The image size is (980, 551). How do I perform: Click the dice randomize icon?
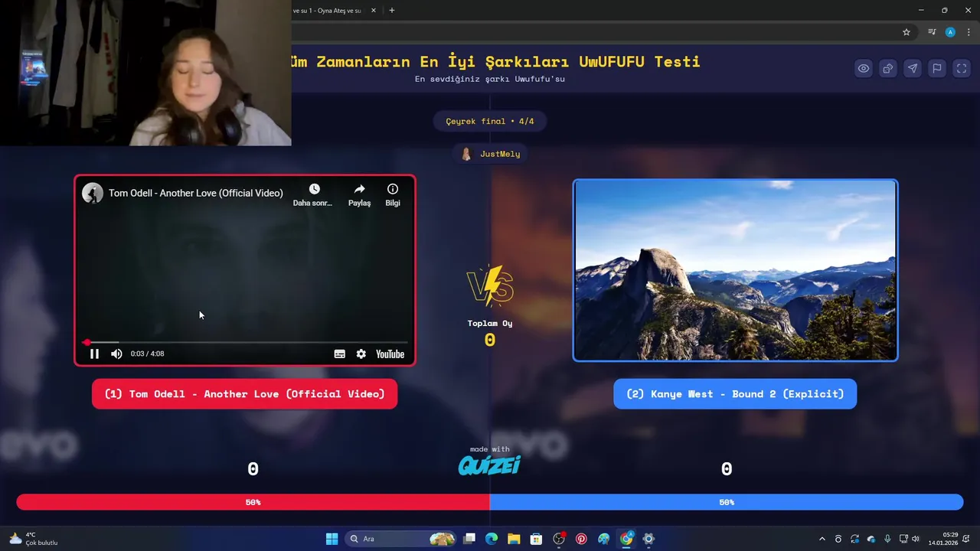coord(888,68)
